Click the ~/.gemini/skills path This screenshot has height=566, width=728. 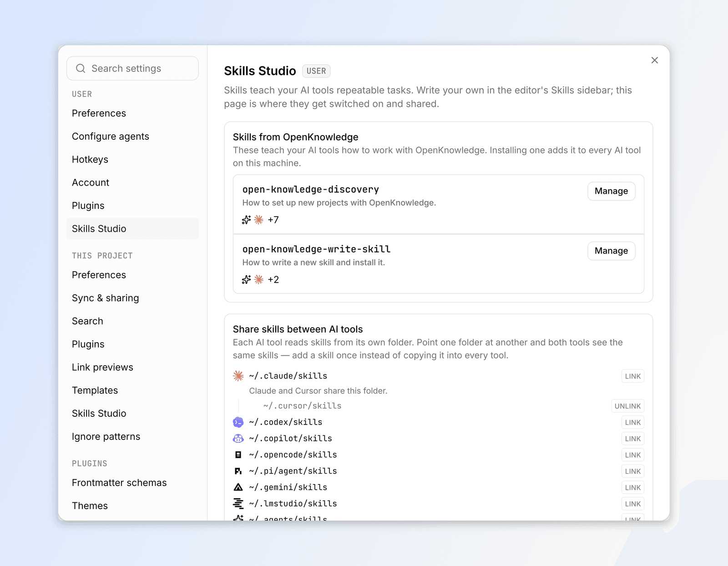pos(288,487)
